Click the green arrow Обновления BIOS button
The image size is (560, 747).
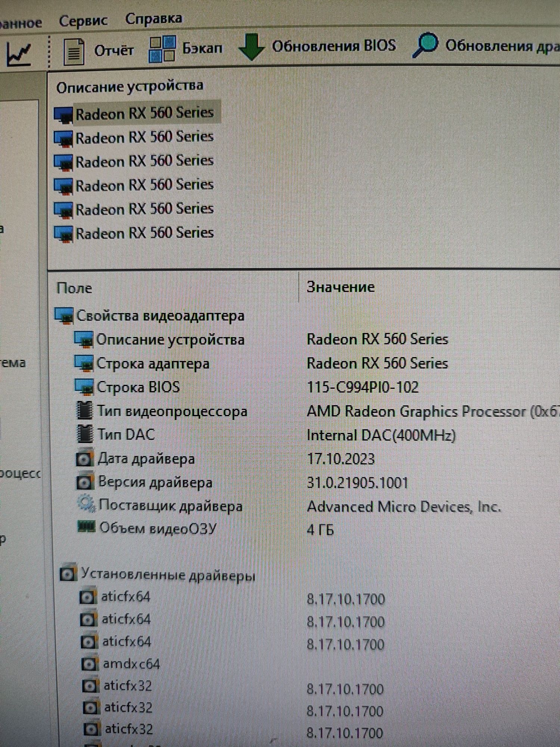coord(317,46)
